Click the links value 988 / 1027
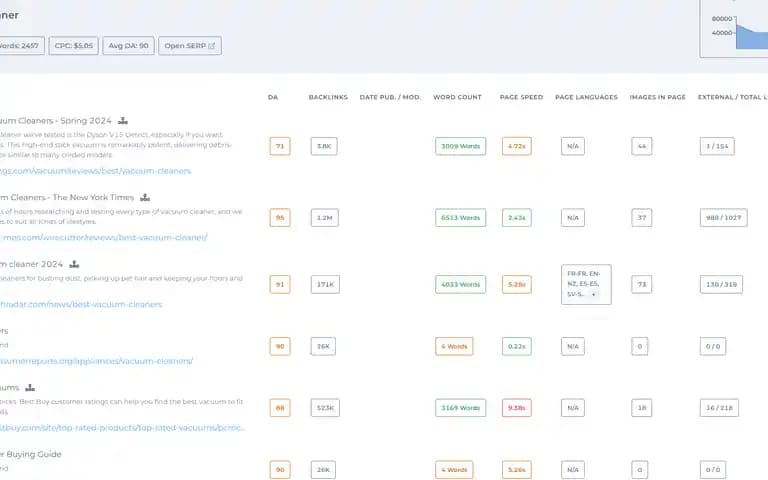This screenshot has width=768, height=480. tap(723, 217)
